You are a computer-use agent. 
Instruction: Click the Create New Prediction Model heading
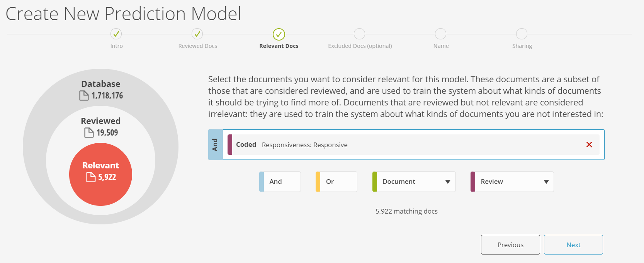coord(123,14)
